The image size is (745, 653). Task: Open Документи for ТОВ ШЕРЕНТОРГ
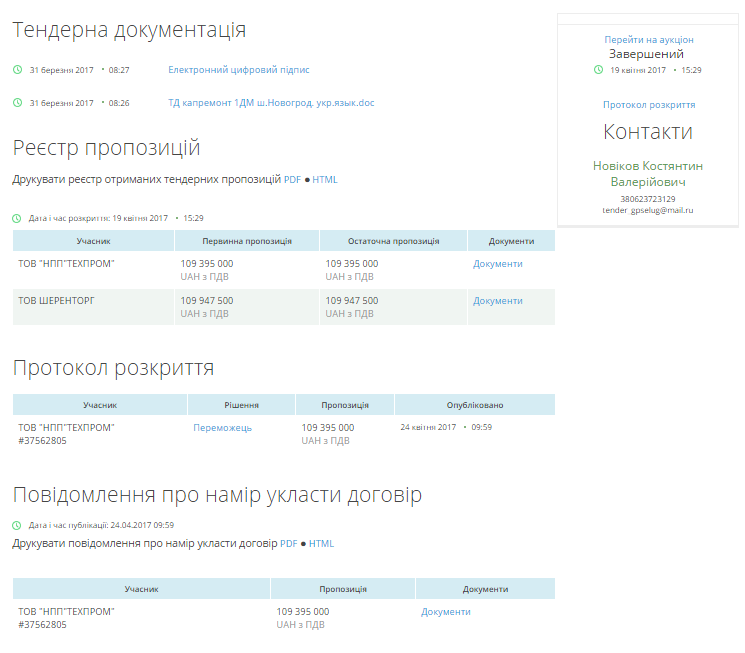(497, 301)
